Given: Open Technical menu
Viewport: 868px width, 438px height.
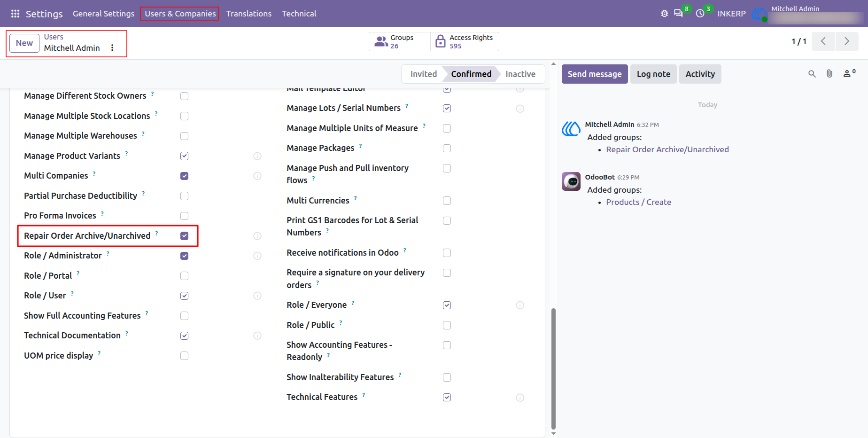Looking at the screenshot, I should (x=299, y=14).
